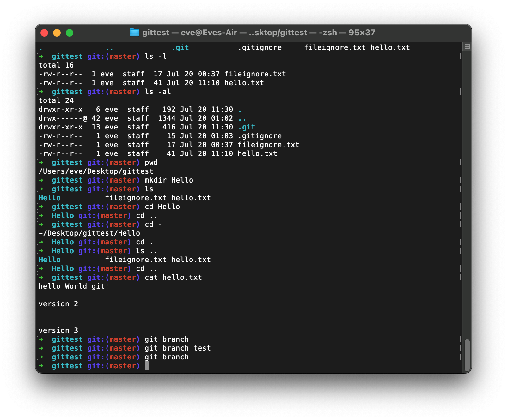Click the 'total 16' output line
Screen dimensions: 507x420
click(x=56, y=65)
